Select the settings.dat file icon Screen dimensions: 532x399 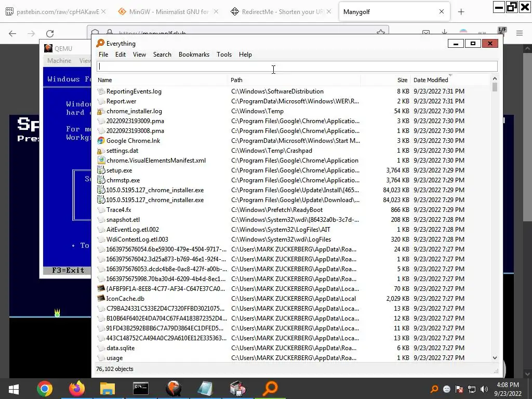(101, 151)
